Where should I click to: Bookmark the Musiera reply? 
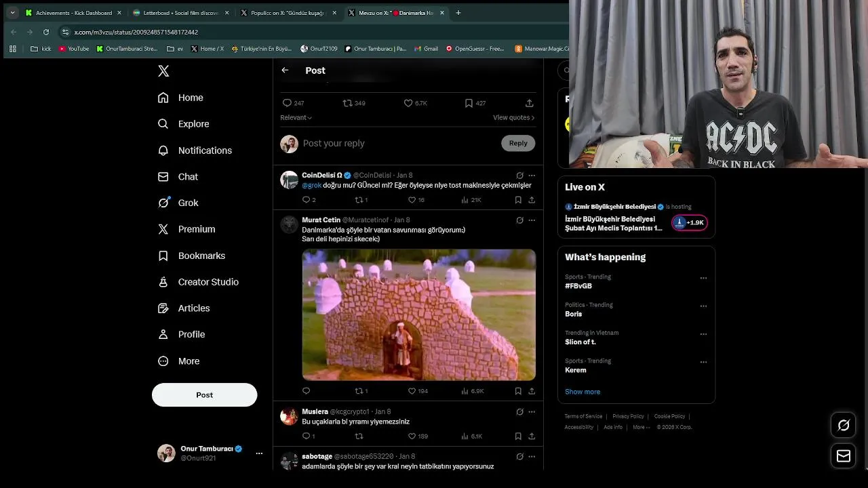[518, 436]
